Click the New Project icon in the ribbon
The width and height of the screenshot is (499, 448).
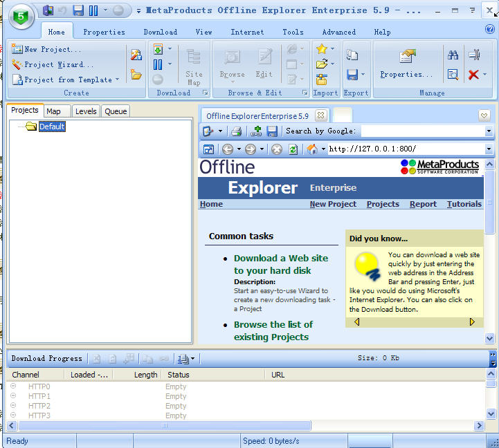(17, 49)
